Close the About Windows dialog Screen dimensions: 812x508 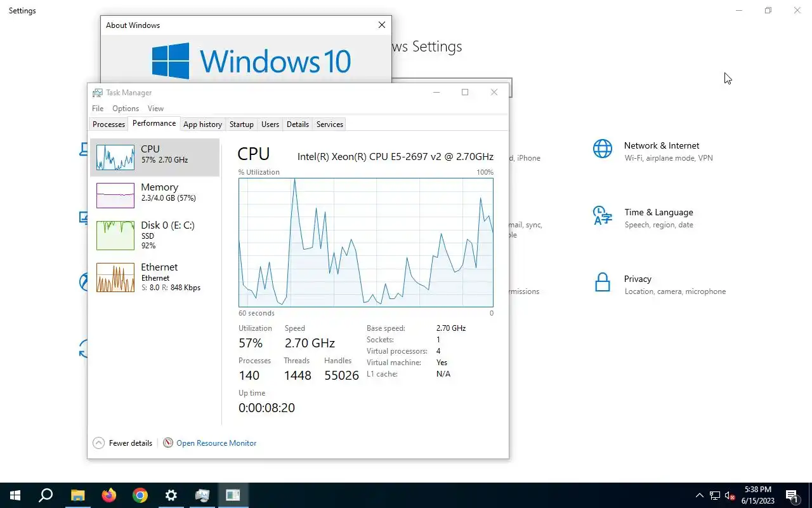click(381, 25)
